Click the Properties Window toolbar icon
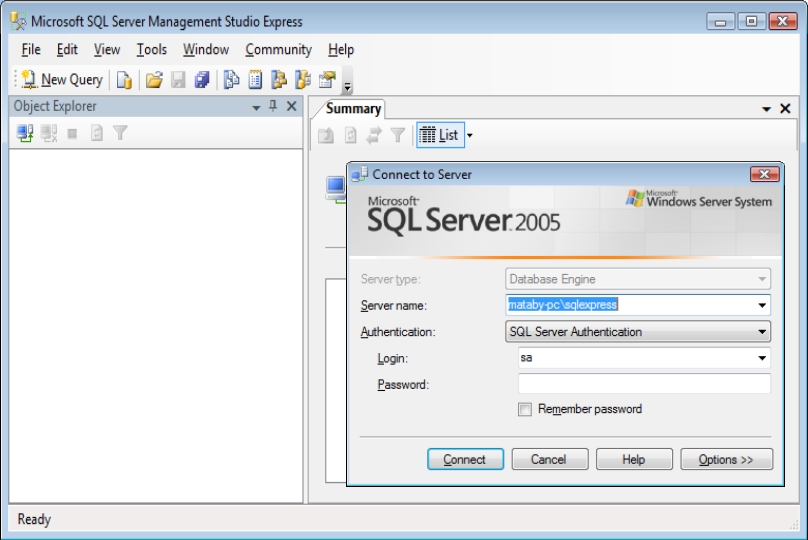Image resolution: width=808 pixels, height=540 pixels. [327, 80]
